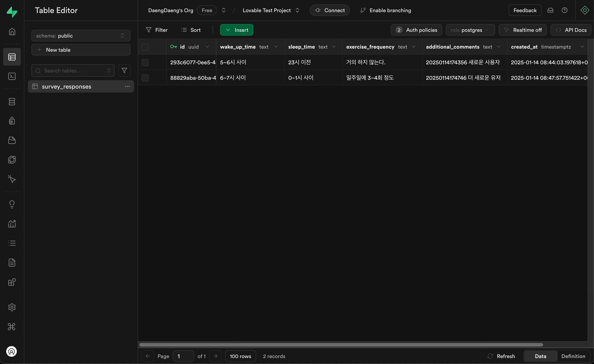Click the green Insert button

tap(236, 30)
